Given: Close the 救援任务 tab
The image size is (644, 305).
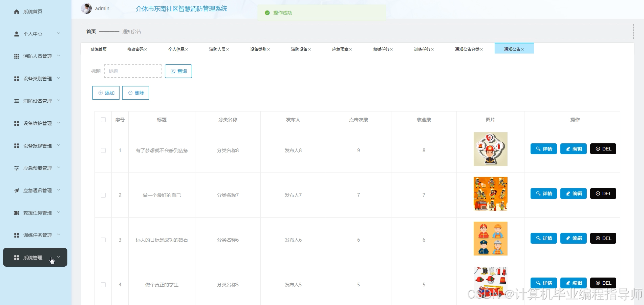Looking at the screenshot, I should pos(391,49).
